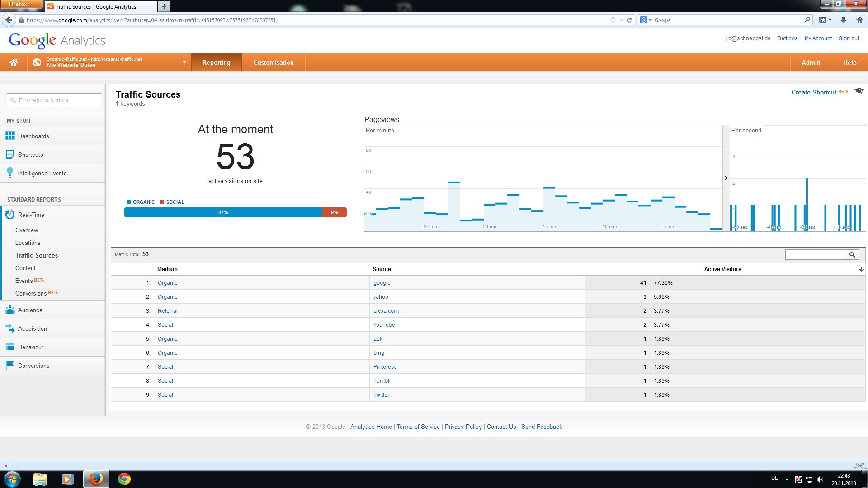Click the Home icon in the top nav

13,62
